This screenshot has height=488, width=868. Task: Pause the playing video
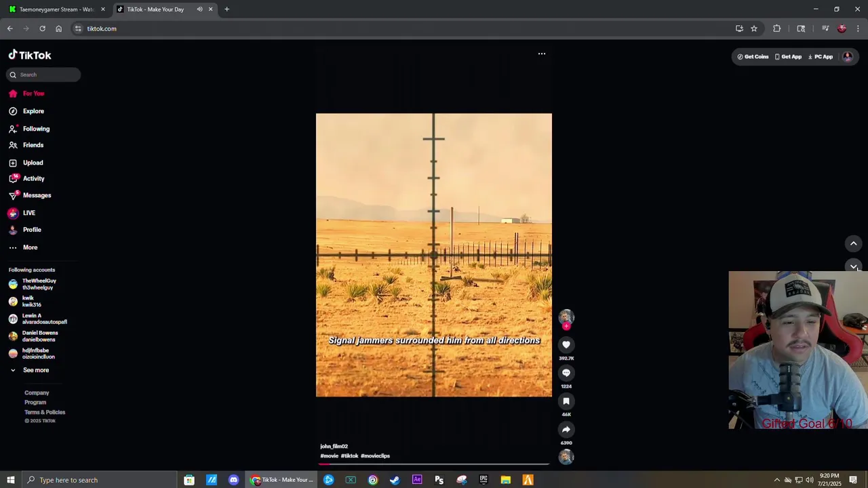[x=434, y=255]
